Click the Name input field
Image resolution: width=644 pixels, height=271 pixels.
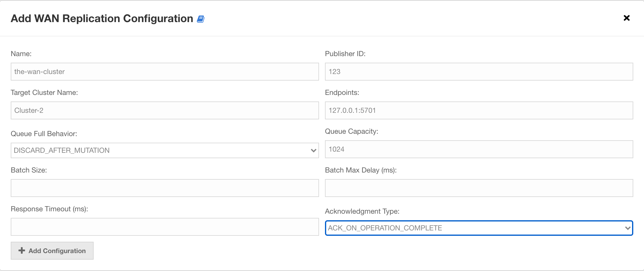pyautogui.click(x=165, y=72)
